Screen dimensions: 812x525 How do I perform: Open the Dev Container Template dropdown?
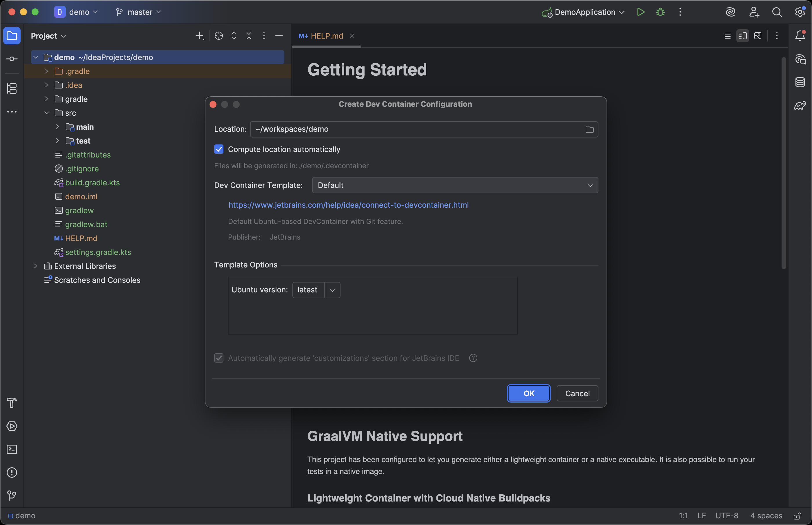coord(455,185)
